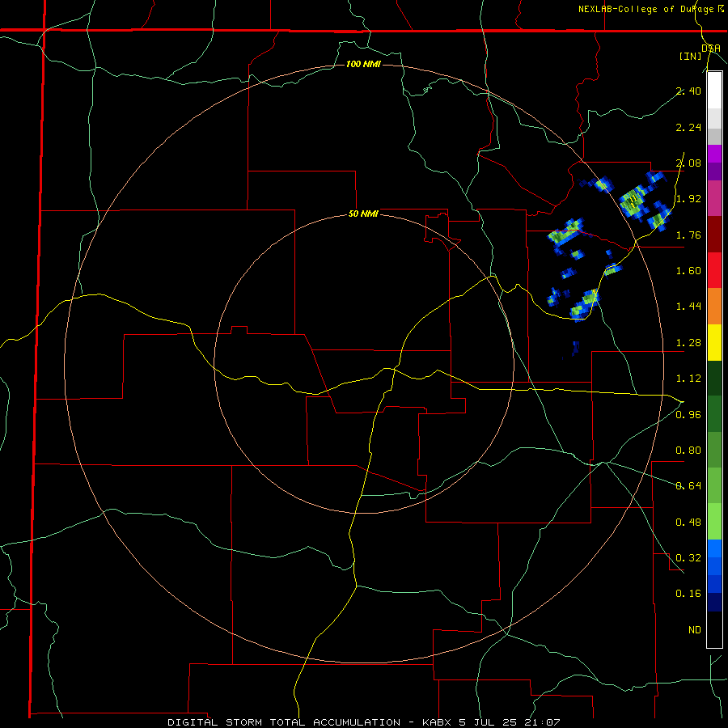Pick the bright red swatch beside 1.60

[x=714, y=271]
